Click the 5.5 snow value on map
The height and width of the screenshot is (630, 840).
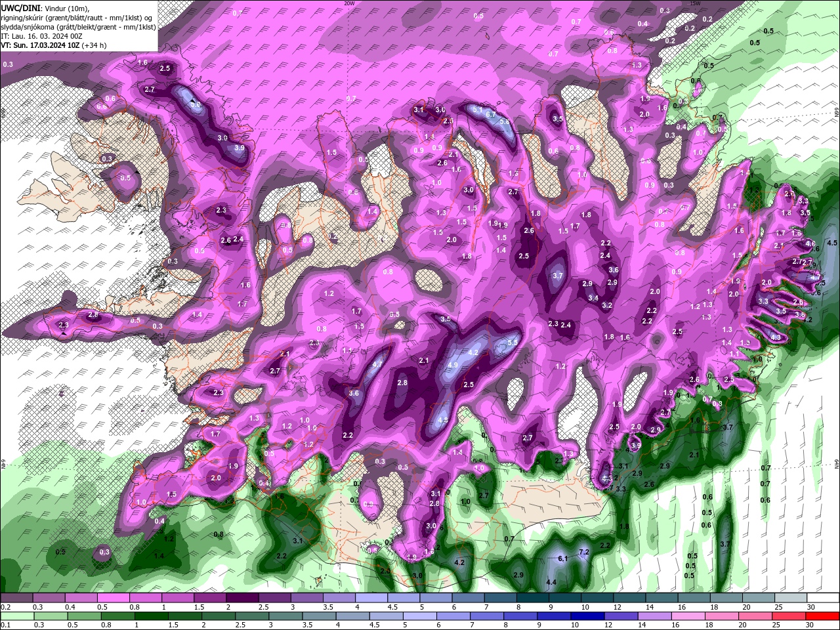pyautogui.click(x=513, y=342)
